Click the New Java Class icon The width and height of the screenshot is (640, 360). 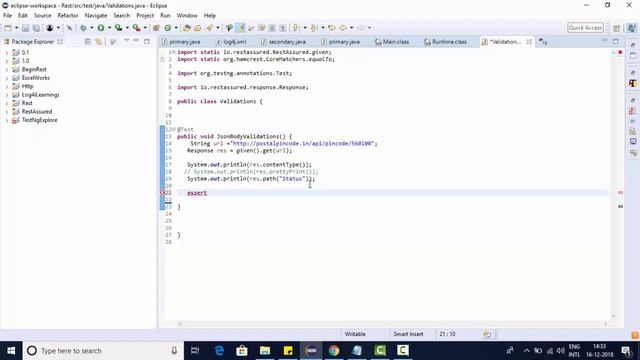click(168, 28)
